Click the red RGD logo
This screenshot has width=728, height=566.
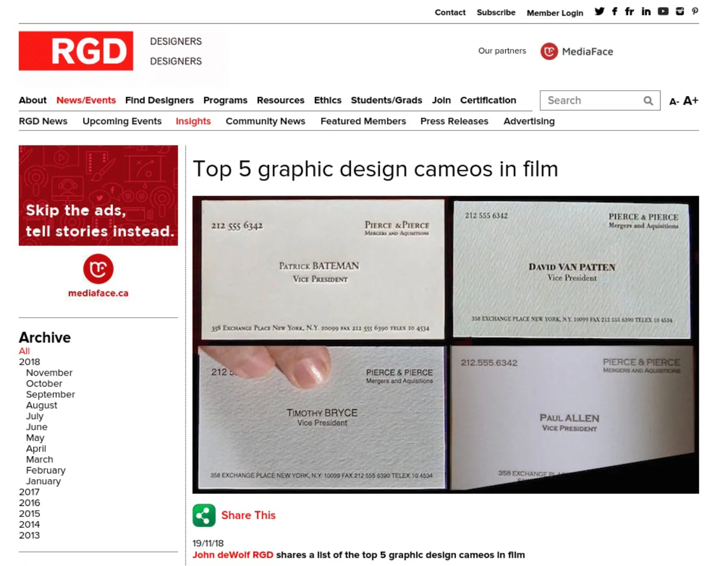(x=76, y=51)
